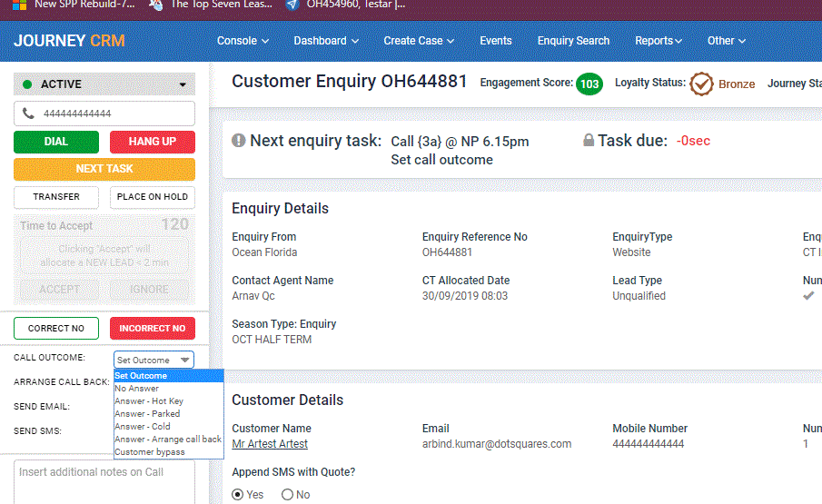The width and height of the screenshot is (822, 504).
Task: Click the alert icon beside Next enquiry task
Action: point(239,140)
